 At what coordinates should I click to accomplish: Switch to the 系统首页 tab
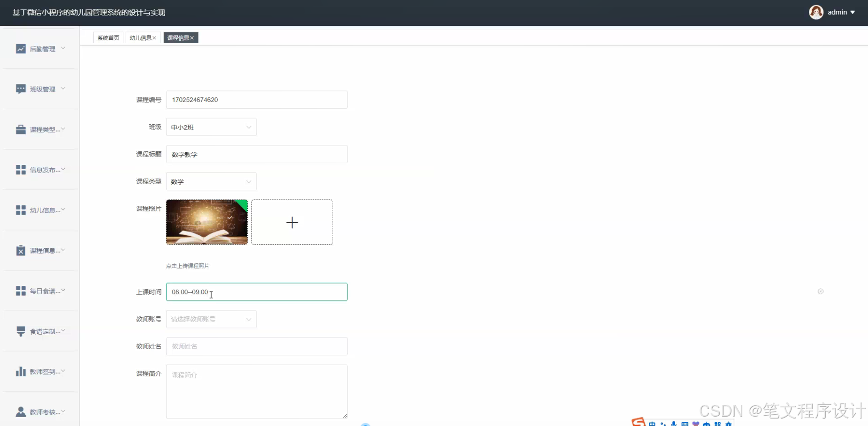coord(108,38)
